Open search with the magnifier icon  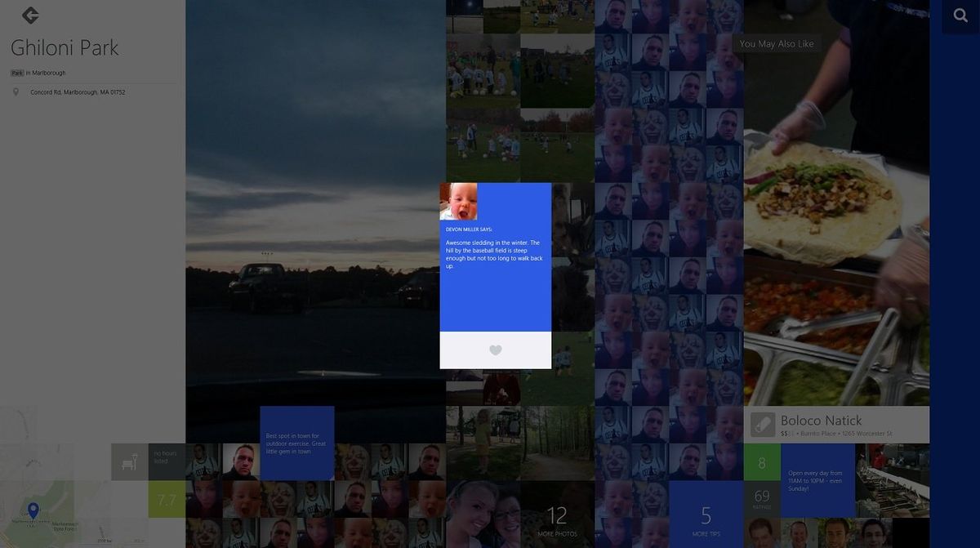[x=960, y=15]
